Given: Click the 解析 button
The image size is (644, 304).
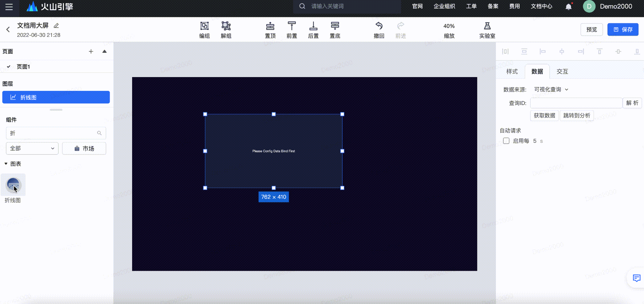Looking at the screenshot, I should point(632,103).
